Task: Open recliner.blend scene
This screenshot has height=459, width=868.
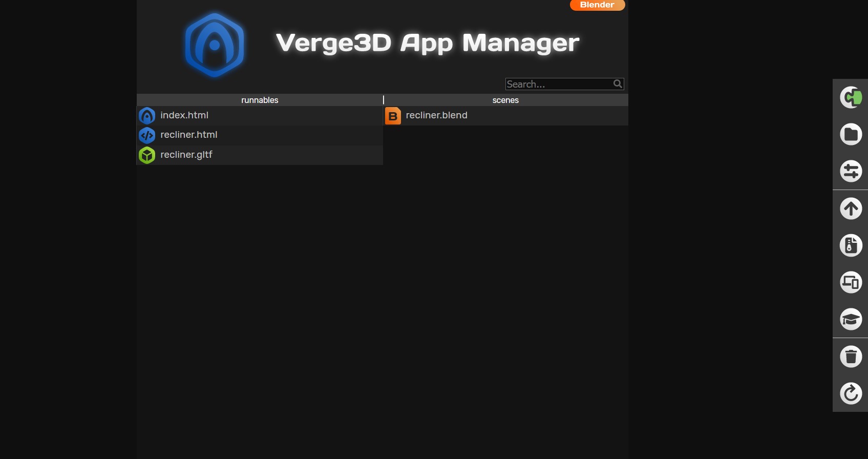Action: coord(436,115)
